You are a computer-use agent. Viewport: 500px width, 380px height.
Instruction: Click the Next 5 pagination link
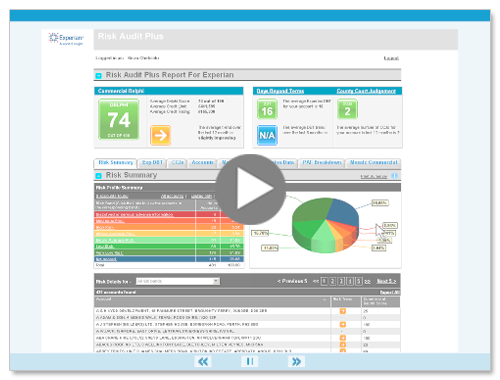386,281
